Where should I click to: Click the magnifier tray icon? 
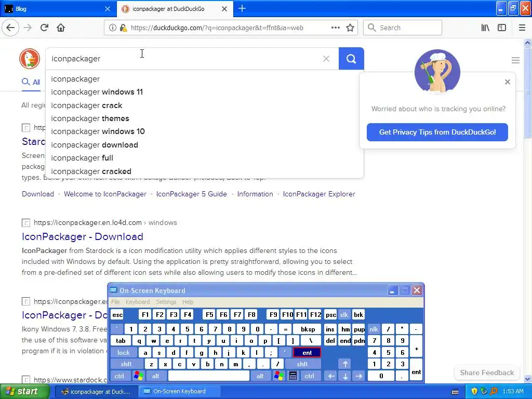tap(494, 391)
